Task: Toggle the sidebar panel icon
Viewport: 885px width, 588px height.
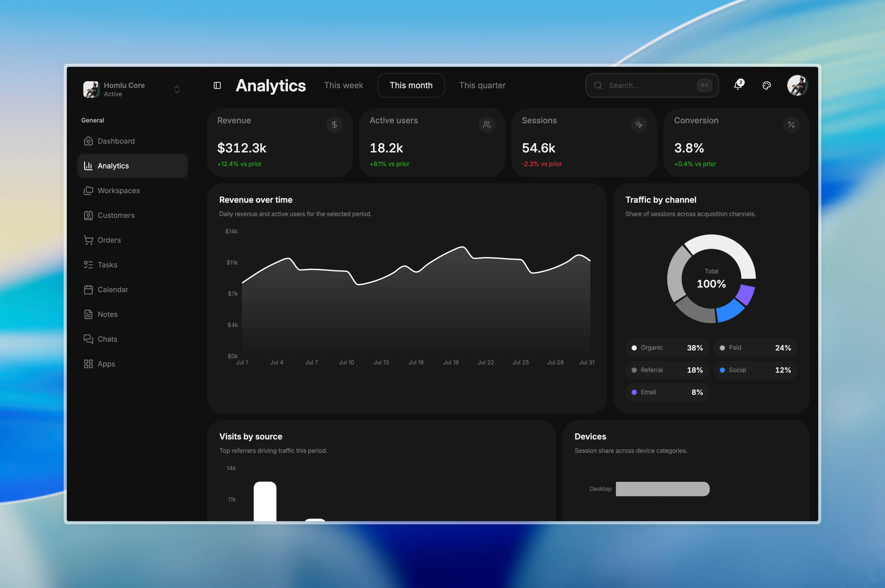Action: coord(217,85)
